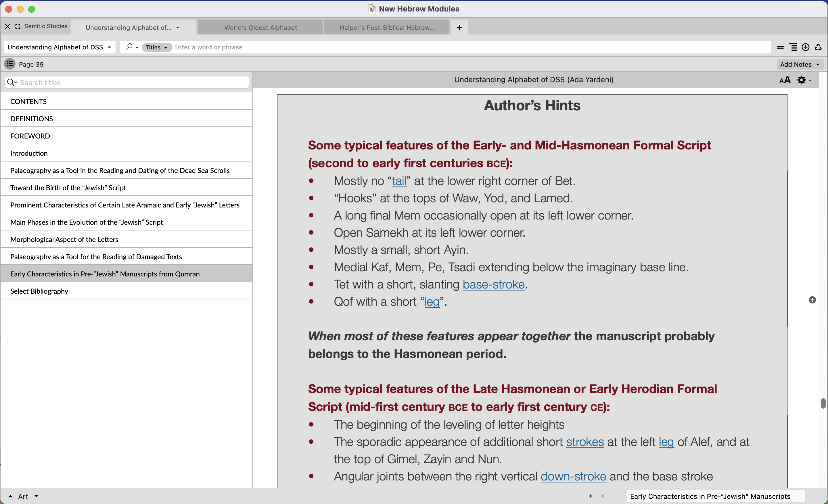Image resolution: width=828 pixels, height=504 pixels.
Task: Click the fullscreen expand icon beside Semitic Studies
Action: [x=18, y=26]
